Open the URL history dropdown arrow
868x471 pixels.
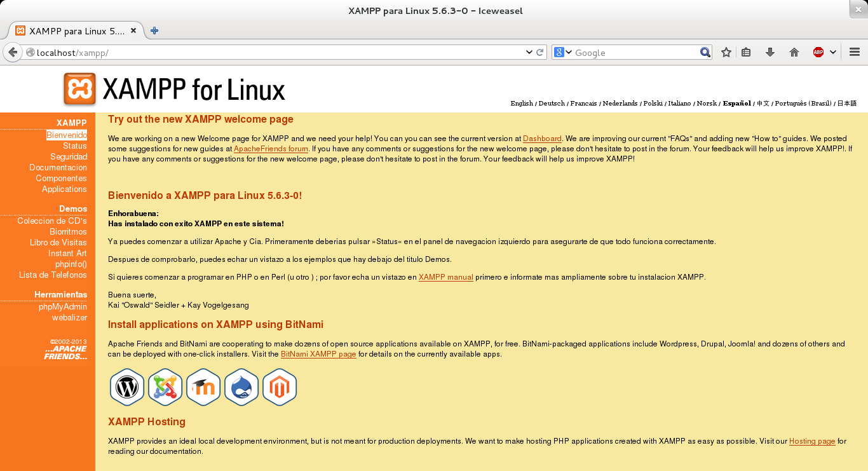(529, 52)
